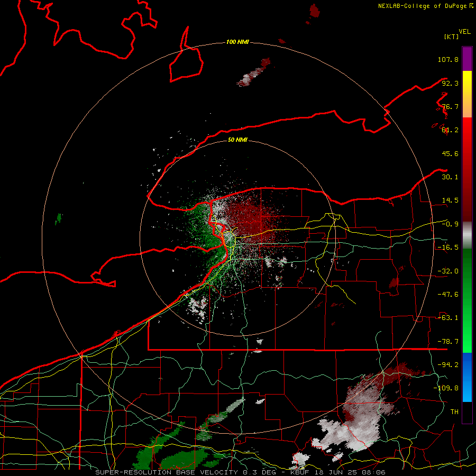Image resolution: width=476 pixels, height=476 pixels.
Task: Click the VEL legend title
Action: tap(464, 32)
